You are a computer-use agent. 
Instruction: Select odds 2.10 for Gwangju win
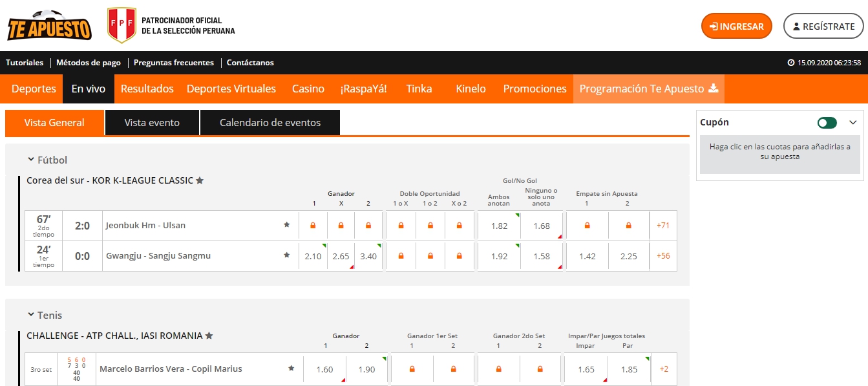313,256
